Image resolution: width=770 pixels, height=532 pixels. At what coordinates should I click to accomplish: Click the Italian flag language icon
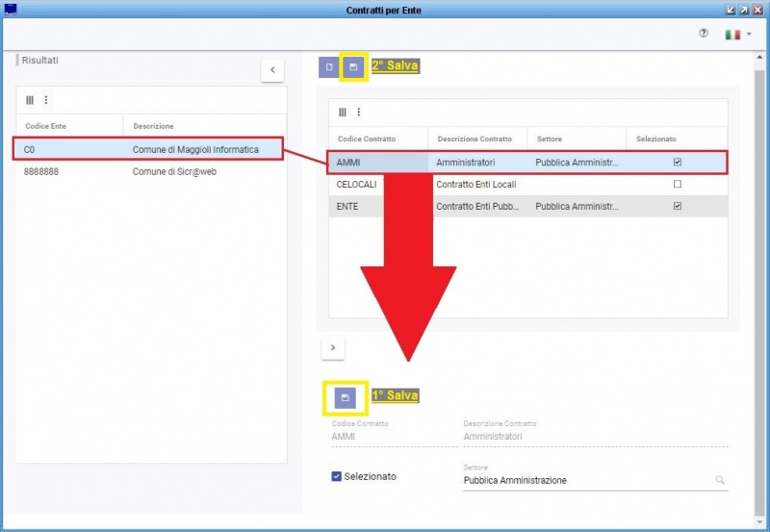[732, 35]
